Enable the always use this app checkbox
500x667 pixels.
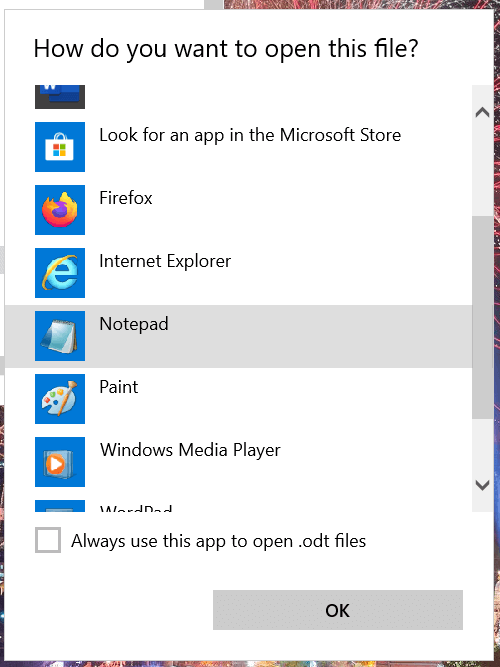coord(48,540)
